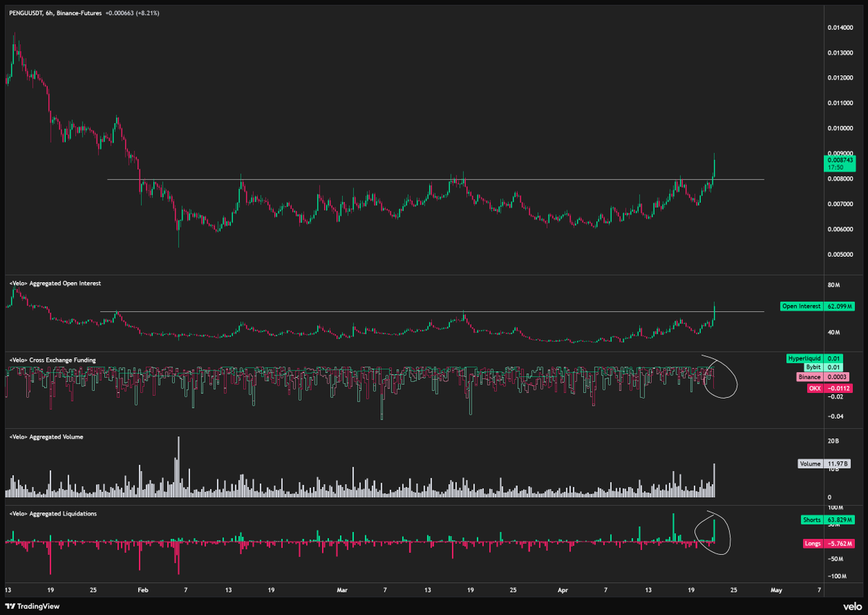Select the Velo Cross Exchange Funding pane title
The height and width of the screenshot is (615, 868).
[x=54, y=360]
